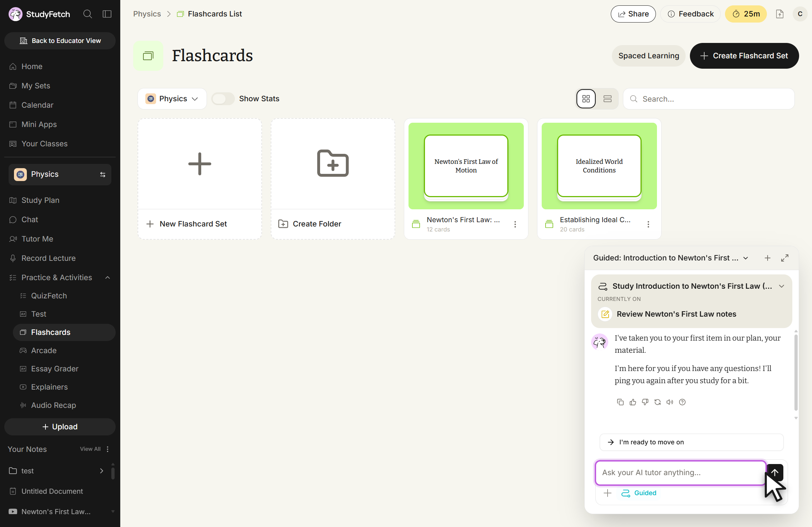This screenshot has width=812, height=527.
Task: Click the AI tutor input field
Action: (681, 473)
